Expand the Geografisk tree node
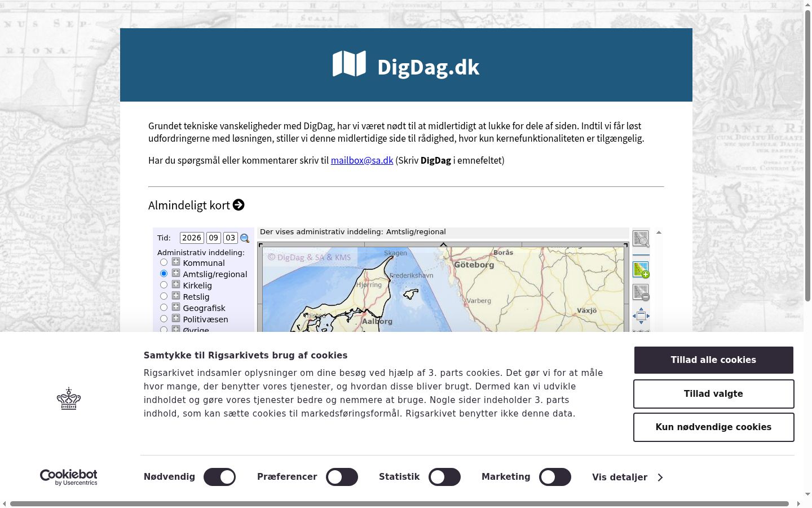Viewport: 812px width, 508px height. tap(176, 307)
